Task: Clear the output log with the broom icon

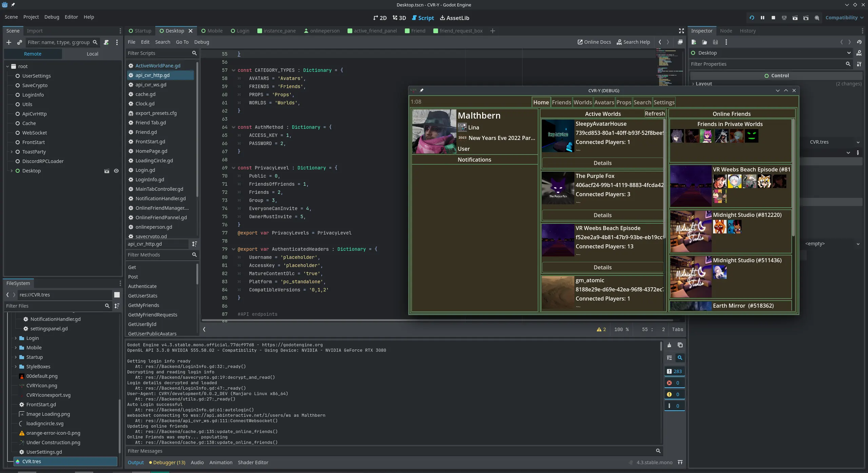Action: coord(669,345)
